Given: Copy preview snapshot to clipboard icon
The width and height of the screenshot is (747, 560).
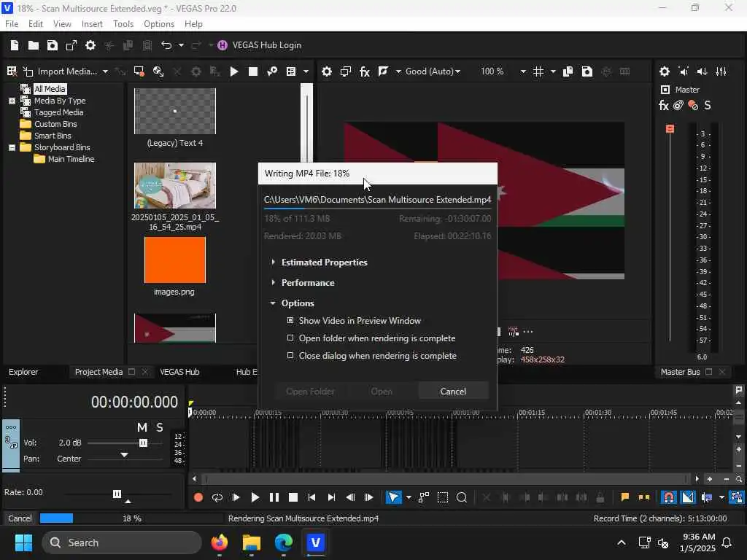Looking at the screenshot, I should 568,71.
